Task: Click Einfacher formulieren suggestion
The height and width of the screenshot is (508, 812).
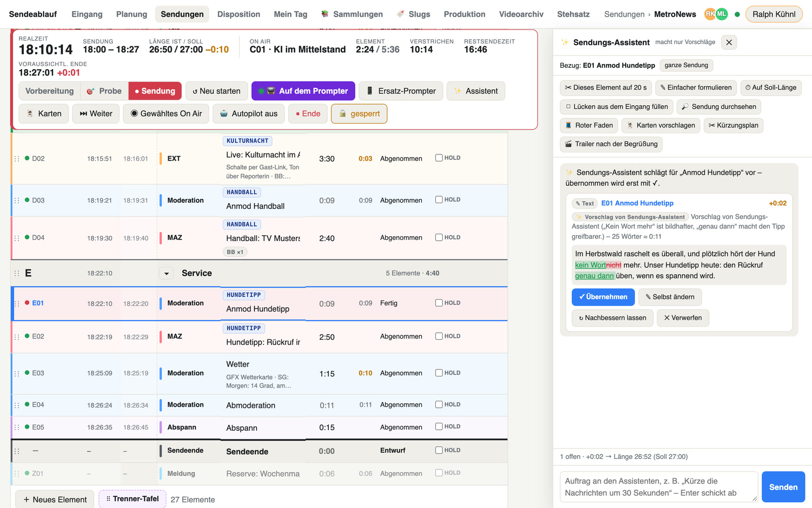Action: pyautogui.click(x=696, y=87)
